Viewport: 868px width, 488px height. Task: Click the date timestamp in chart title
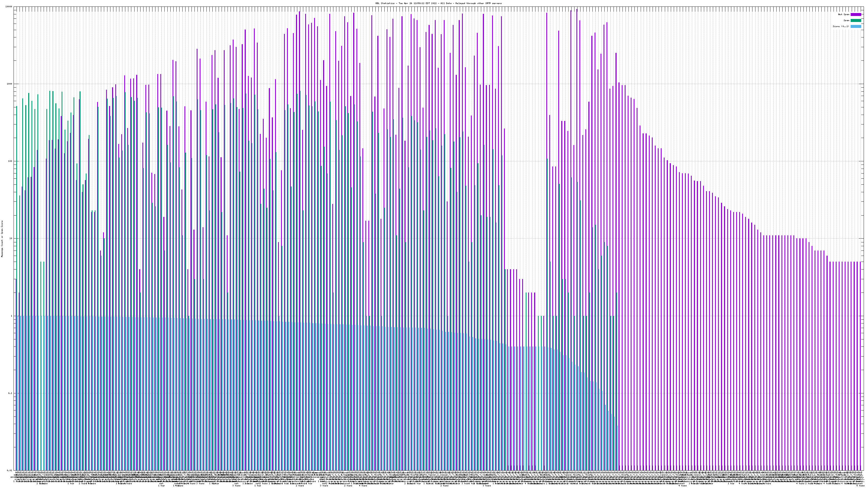coord(418,3)
